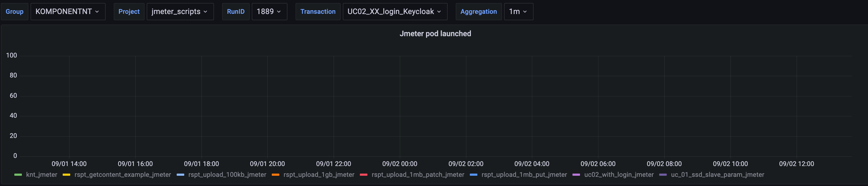Open the Jmeter pod launched panel title menu
The width and height of the screenshot is (868, 186).
click(435, 34)
